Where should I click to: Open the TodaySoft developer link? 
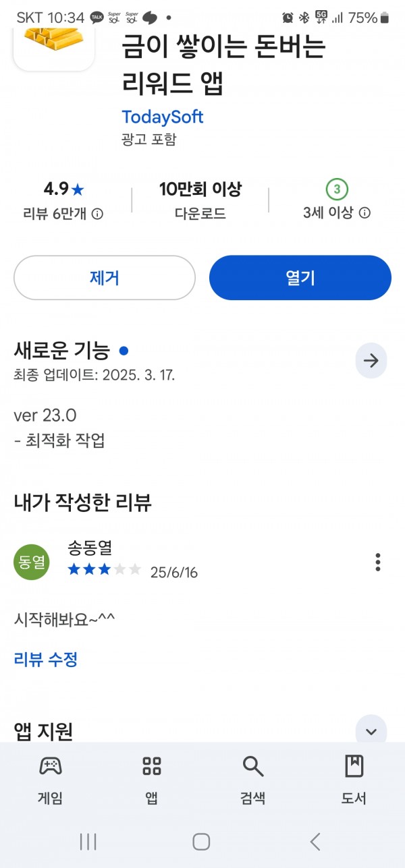click(162, 117)
